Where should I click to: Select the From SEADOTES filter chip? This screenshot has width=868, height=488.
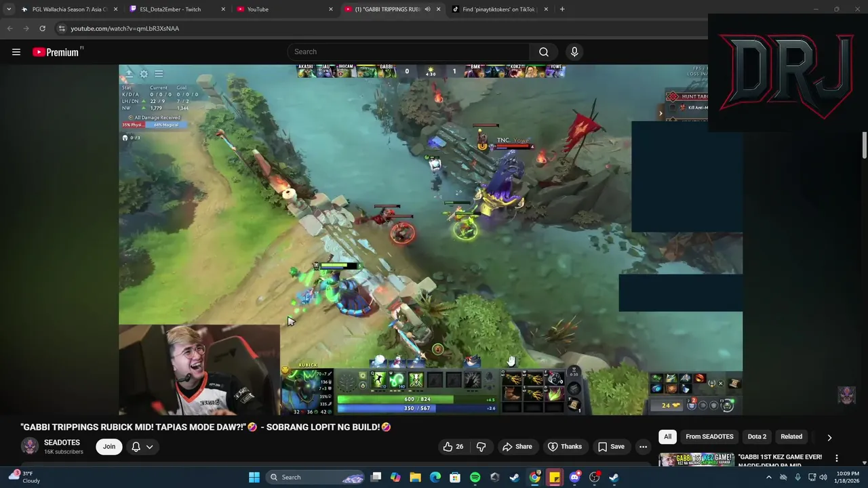click(709, 437)
